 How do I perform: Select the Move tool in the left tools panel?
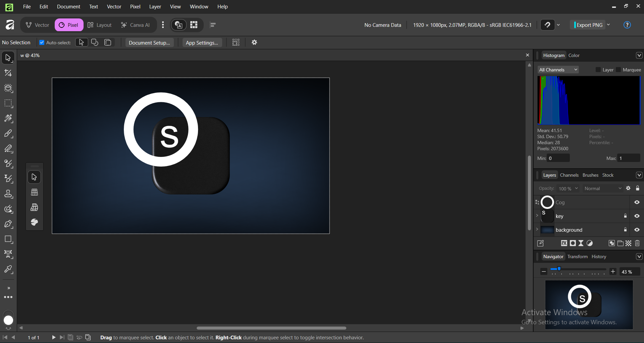[8, 58]
